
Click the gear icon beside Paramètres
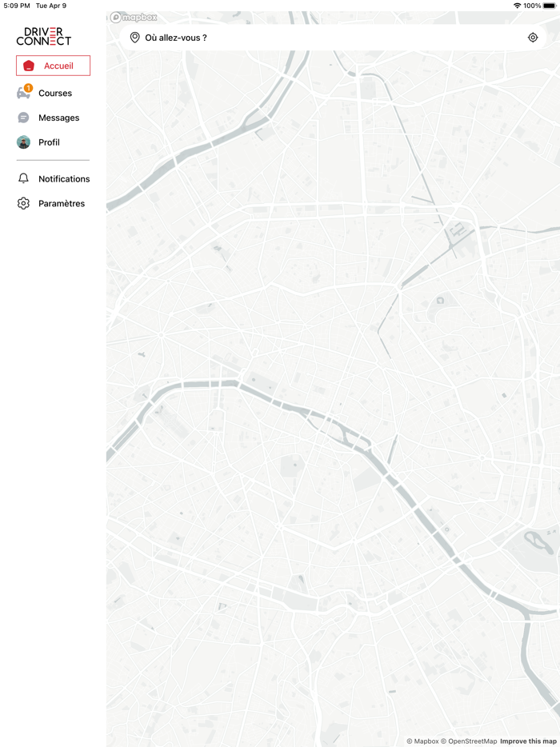tap(23, 203)
